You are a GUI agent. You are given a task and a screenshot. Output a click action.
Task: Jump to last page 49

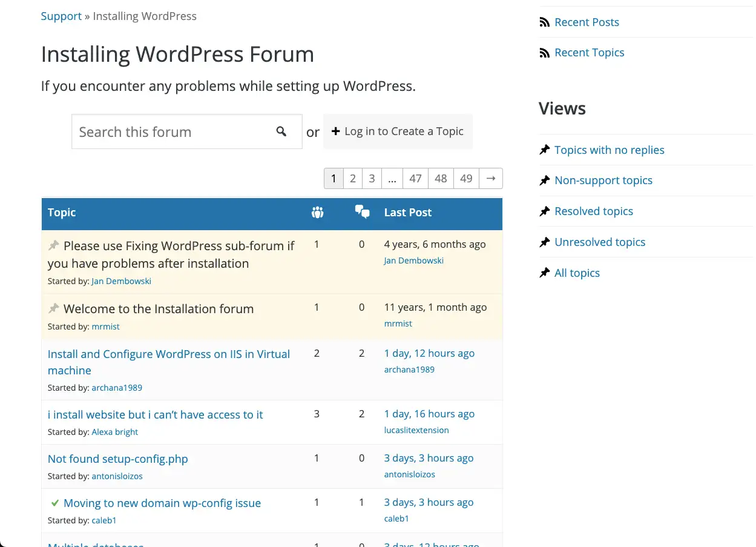466,178
